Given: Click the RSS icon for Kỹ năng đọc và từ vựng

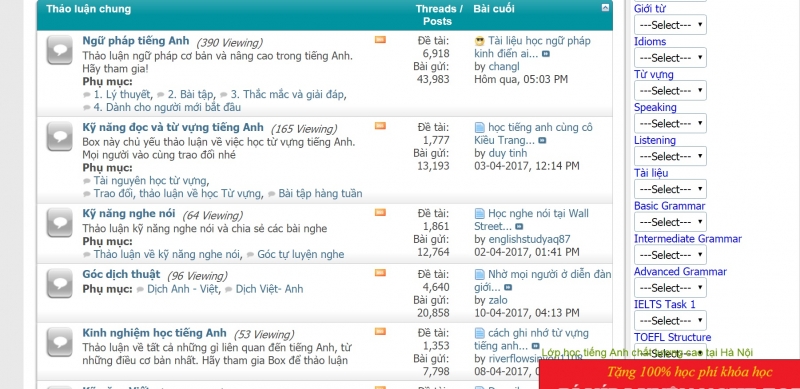Looking at the screenshot, I should click(x=380, y=126).
